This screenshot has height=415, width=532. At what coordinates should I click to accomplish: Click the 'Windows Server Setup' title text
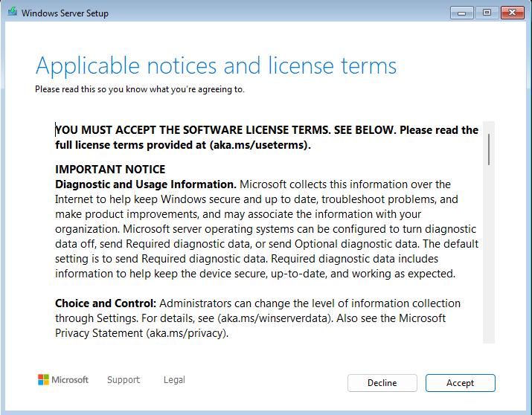[x=65, y=13]
